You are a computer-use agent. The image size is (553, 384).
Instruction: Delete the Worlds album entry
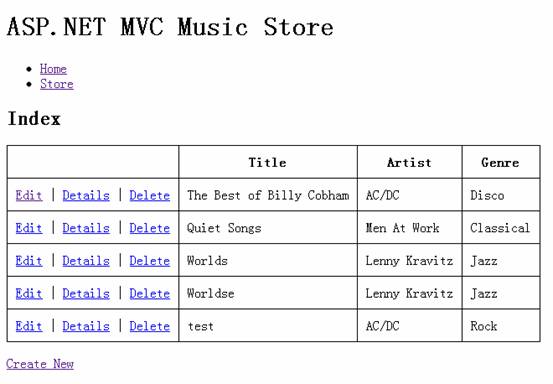point(150,261)
